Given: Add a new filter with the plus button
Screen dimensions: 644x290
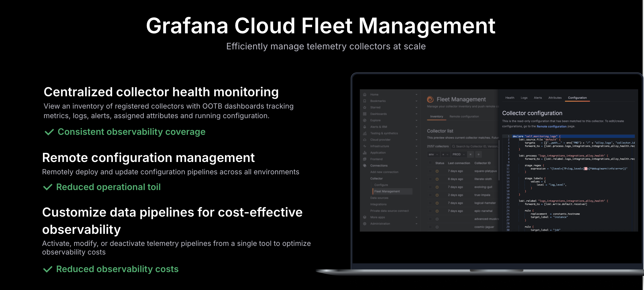Looking at the screenshot, I should pyautogui.click(x=478, y=154).
